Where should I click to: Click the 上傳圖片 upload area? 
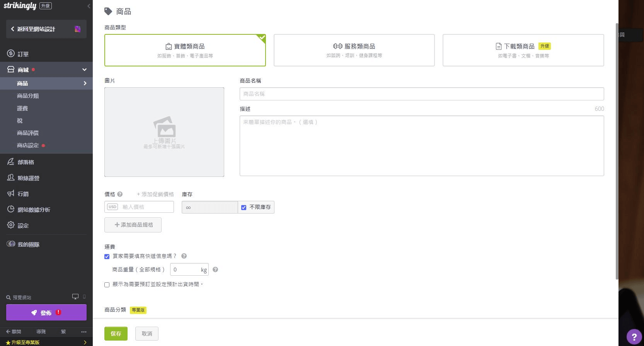click(x=164, y=132)
